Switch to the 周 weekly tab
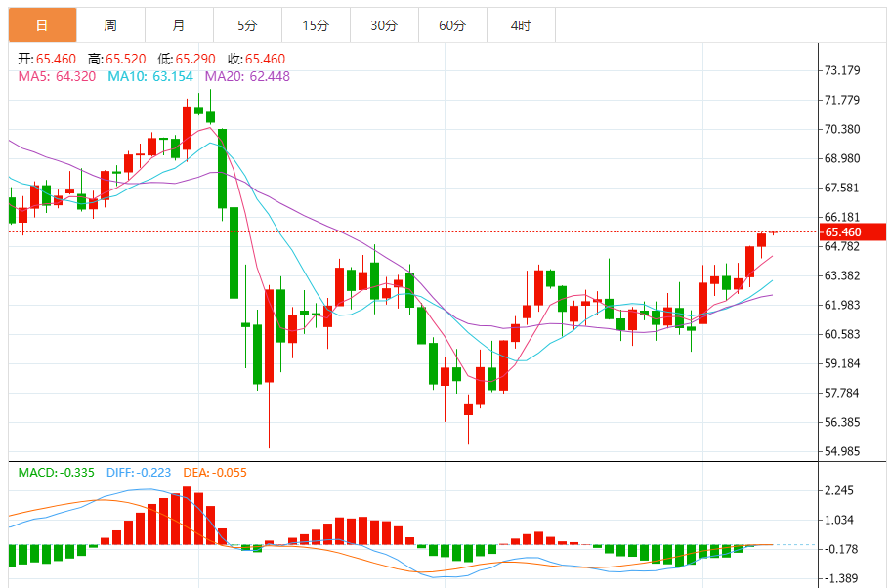The width and height of the screenshot is (892, 588). tap(111, 25)
